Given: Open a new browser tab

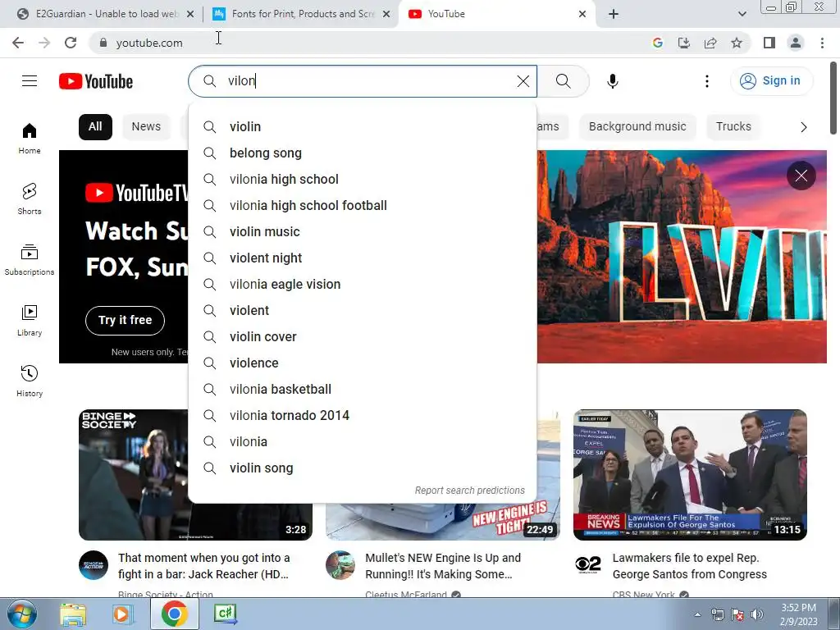Looking at the screenshot, I should 614,14.
